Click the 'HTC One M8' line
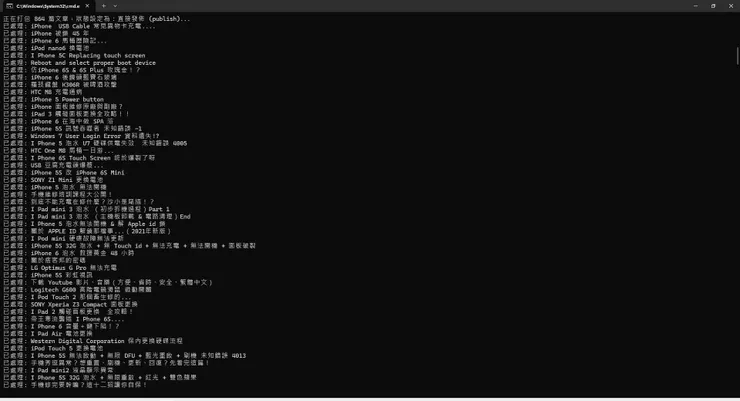The width and height of the screenshot is (740, 401). [59, 151]
